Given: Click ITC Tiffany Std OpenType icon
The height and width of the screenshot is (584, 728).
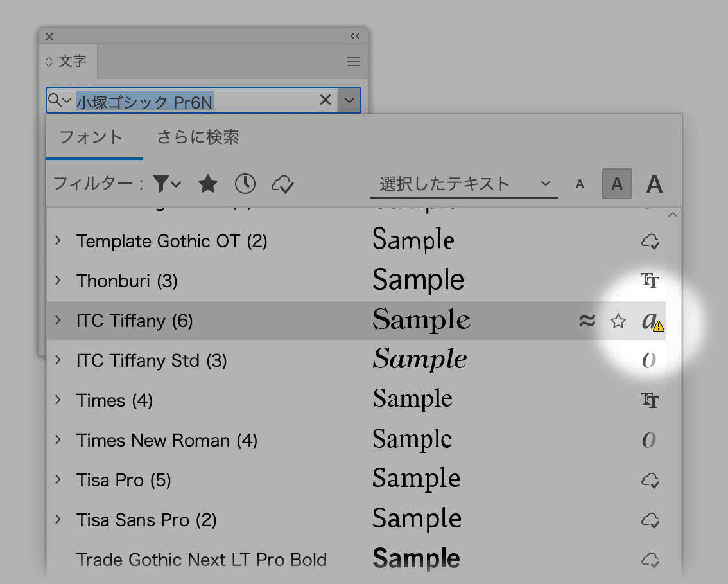Looking at the screenshot, I should 649,360.
